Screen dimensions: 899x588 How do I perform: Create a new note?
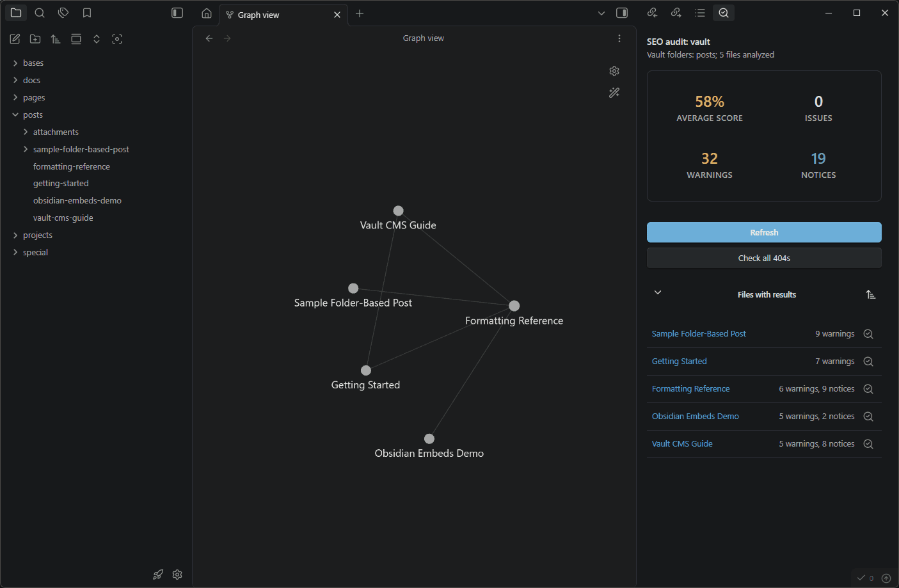15,38
